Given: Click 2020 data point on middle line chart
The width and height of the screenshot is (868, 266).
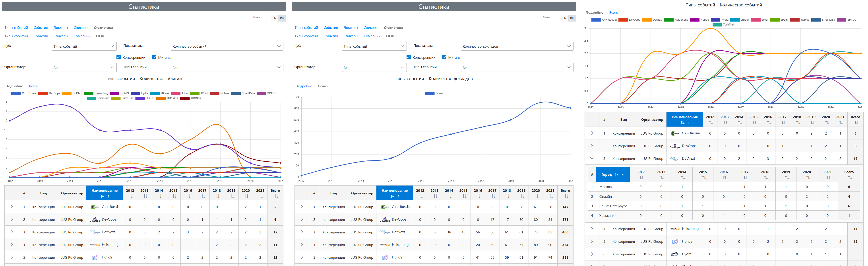Looking at the screenshot, I should (x=541, y=102).
